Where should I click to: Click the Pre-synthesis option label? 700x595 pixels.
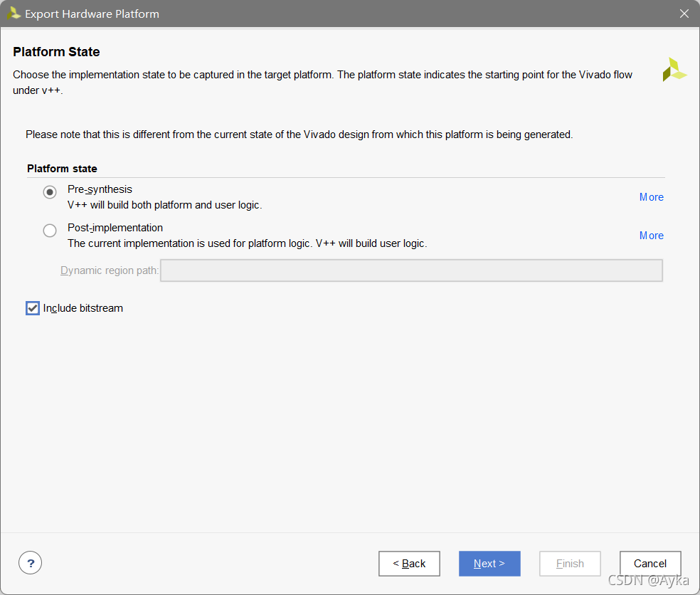[x=100, y=189]
